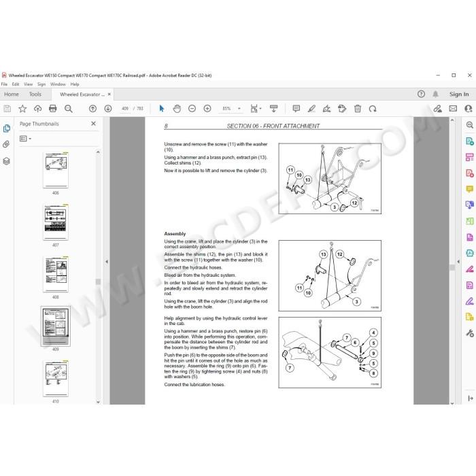Select the Wheeled Excavator document tab
This screenshot has height=476, width=476.
click(82, 95)
